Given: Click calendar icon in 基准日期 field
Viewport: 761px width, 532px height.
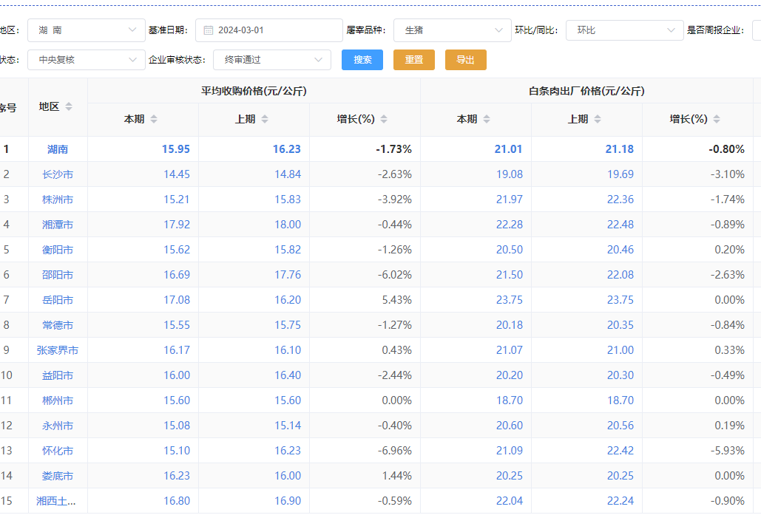Looking at the screenshot, I should pyautogui.click(x=208, y=30).
